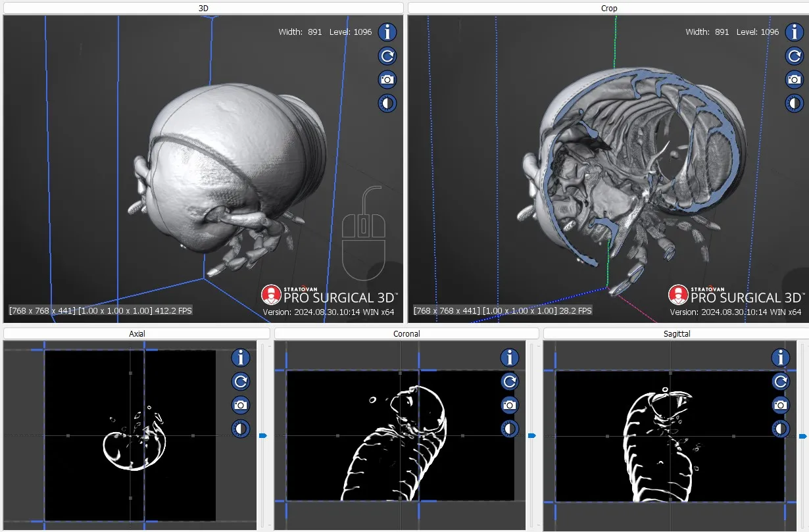Toggle contrast icon in the Crop view
Viewport: 809px width, 532px height.
(x=794, y=103)
